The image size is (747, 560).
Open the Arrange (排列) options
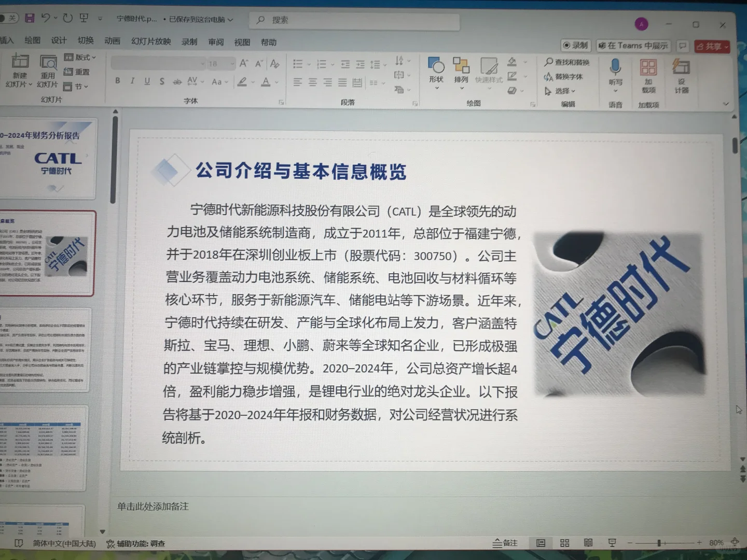[461, 73]
